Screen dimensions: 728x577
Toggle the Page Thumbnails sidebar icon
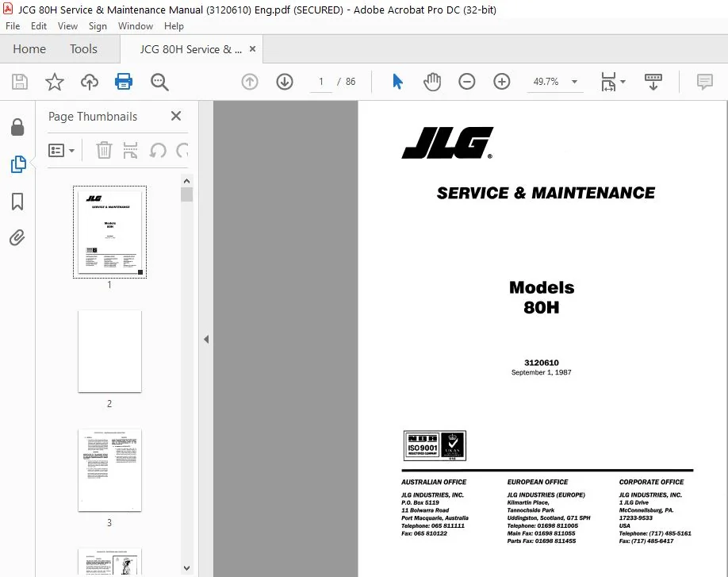pos(17,164)
